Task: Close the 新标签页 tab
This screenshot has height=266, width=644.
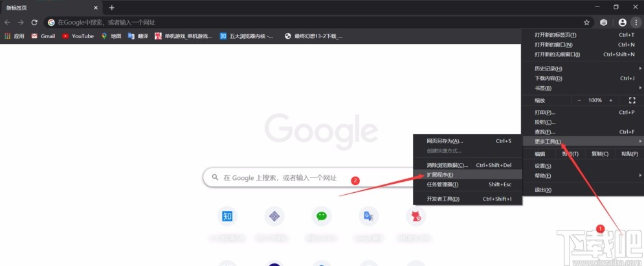Action: [x=96, y=8]
